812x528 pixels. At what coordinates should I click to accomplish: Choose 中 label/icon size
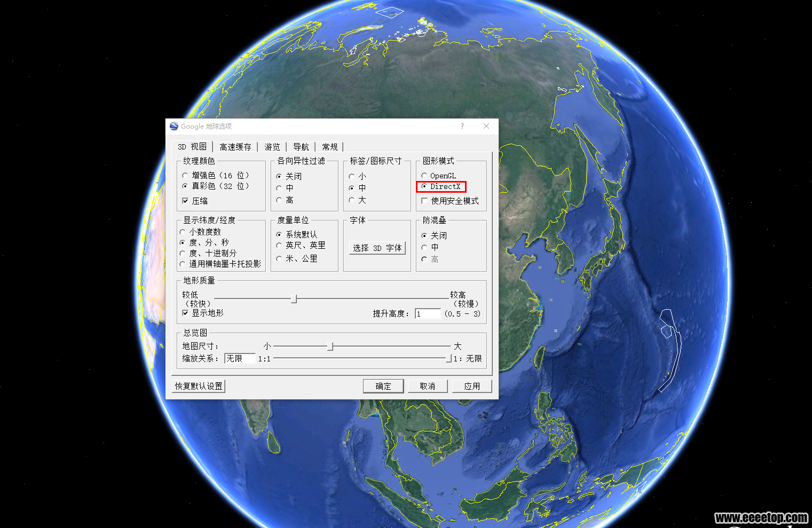(357, 188)
